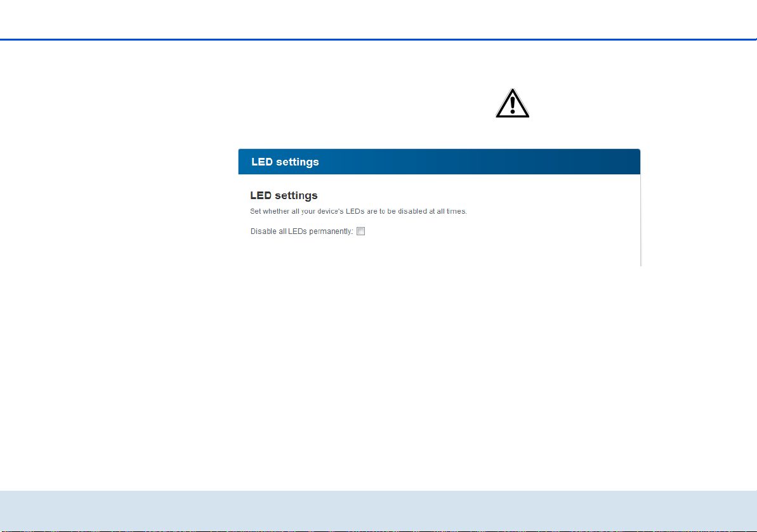
Task: Click the text 'Set whether all your device's LEDs'
Action: pos(307,211)
